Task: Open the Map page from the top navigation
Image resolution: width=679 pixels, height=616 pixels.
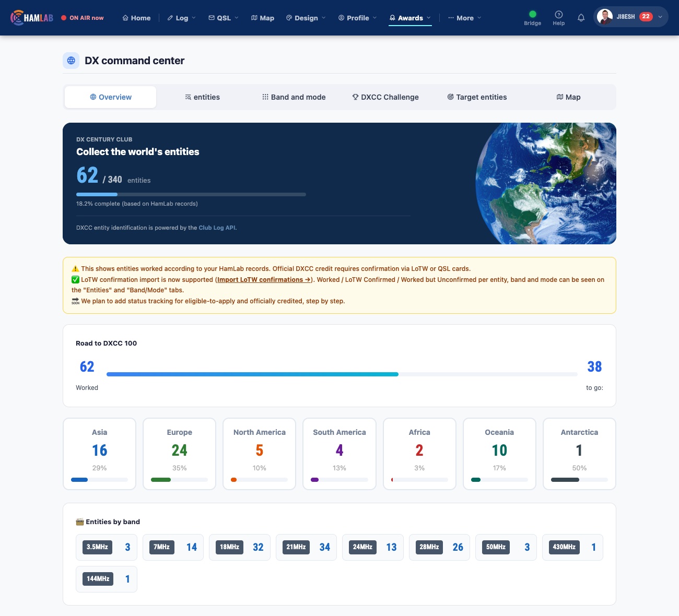Action: [262, 18]
